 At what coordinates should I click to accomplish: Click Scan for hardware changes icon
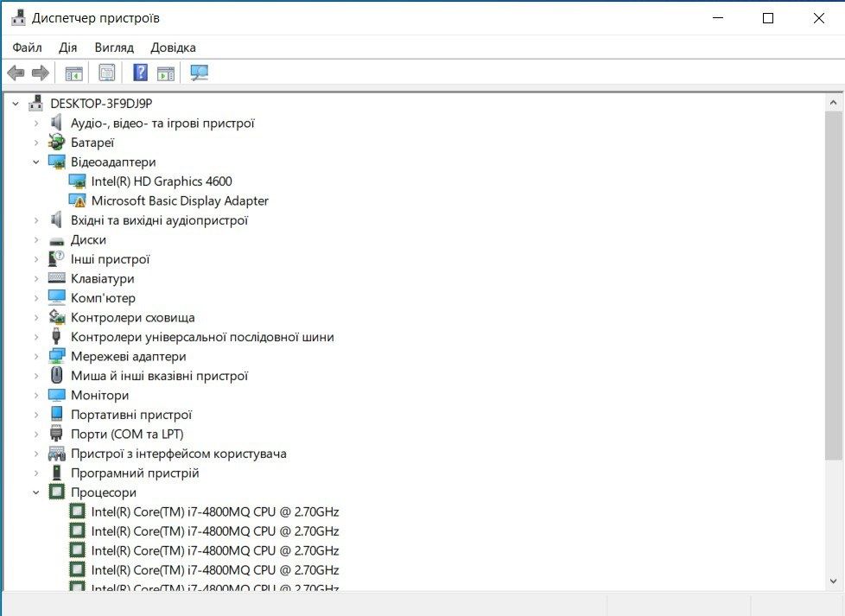click(200, 73)
